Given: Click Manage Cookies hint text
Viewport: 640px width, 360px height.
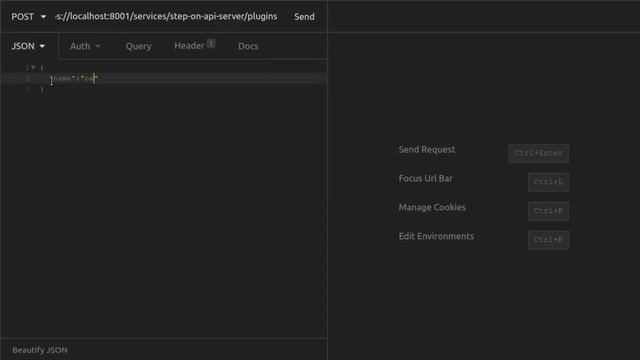Looking at the screenshot, I should click(432, 207).
